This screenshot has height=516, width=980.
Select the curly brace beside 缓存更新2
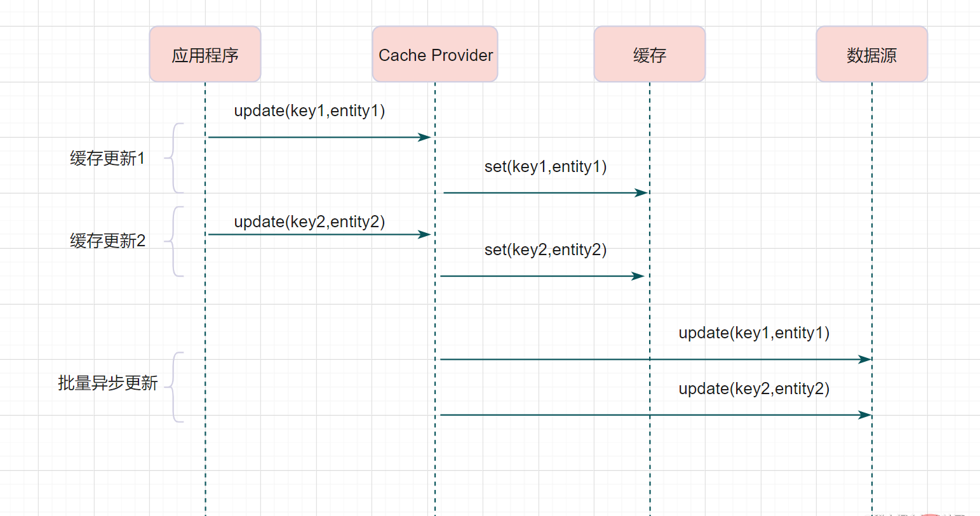point(174,241)
